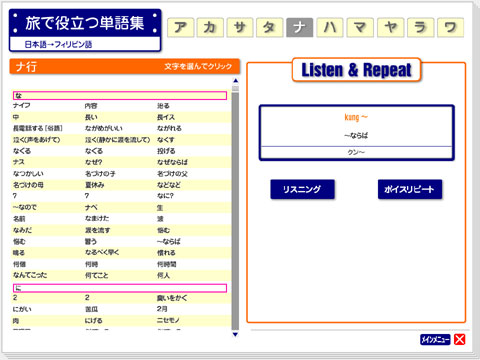Pick the entry 名づけの子
The width and height of the screenshot is (480, 360).
point(100,174)
